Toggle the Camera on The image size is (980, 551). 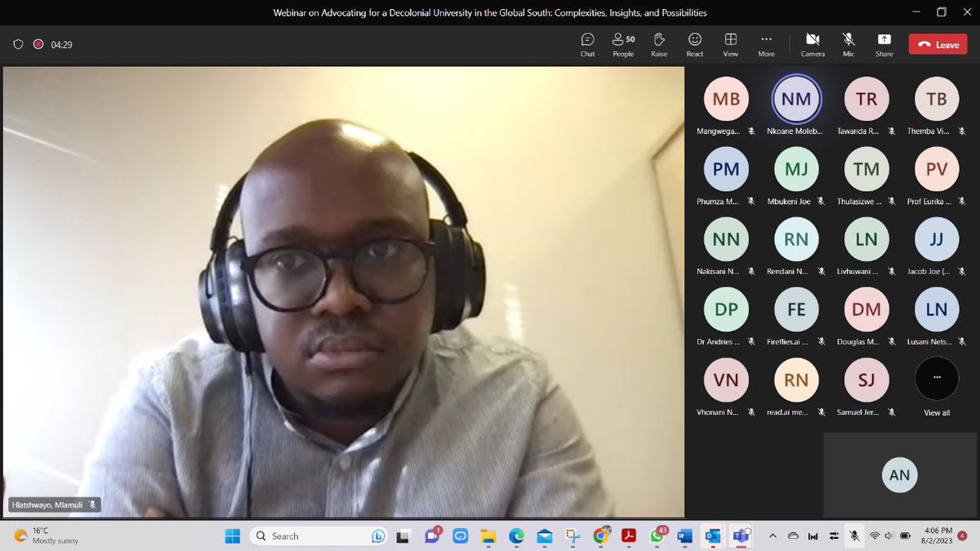coord(813,44)
